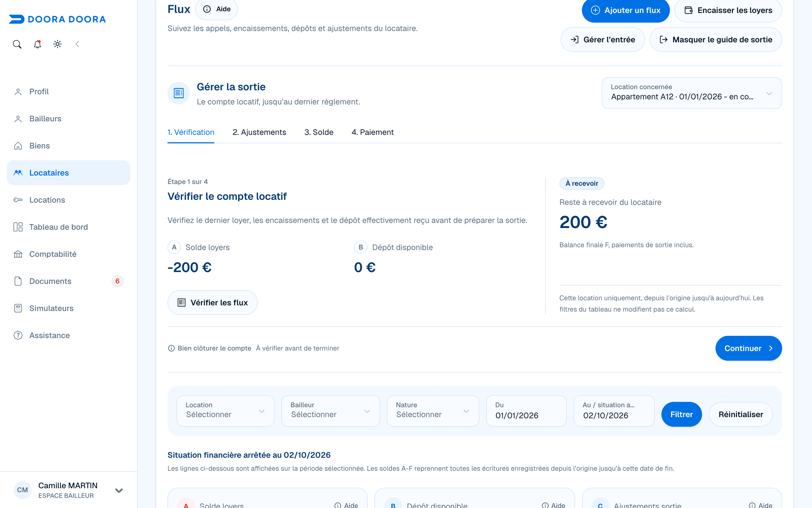Open the Locations key icon
Screen dimensions: 812x508
[18, 200]
